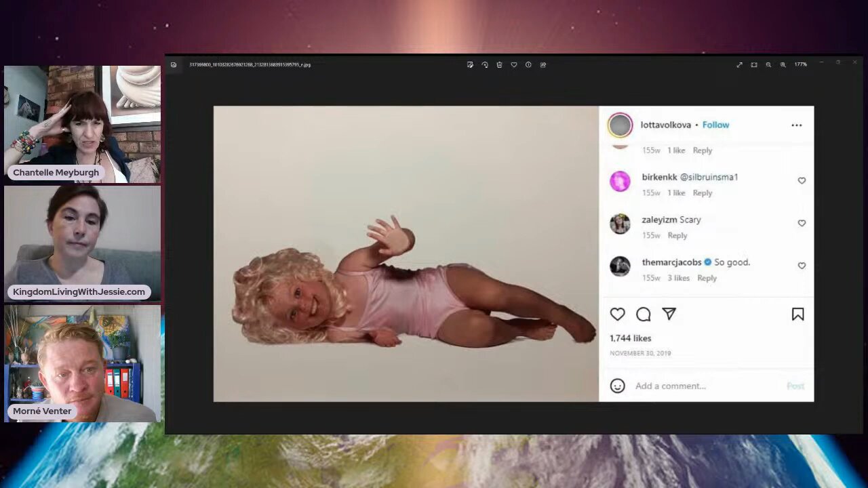View '1 like' on birkenkk comment

click(676, 193)
